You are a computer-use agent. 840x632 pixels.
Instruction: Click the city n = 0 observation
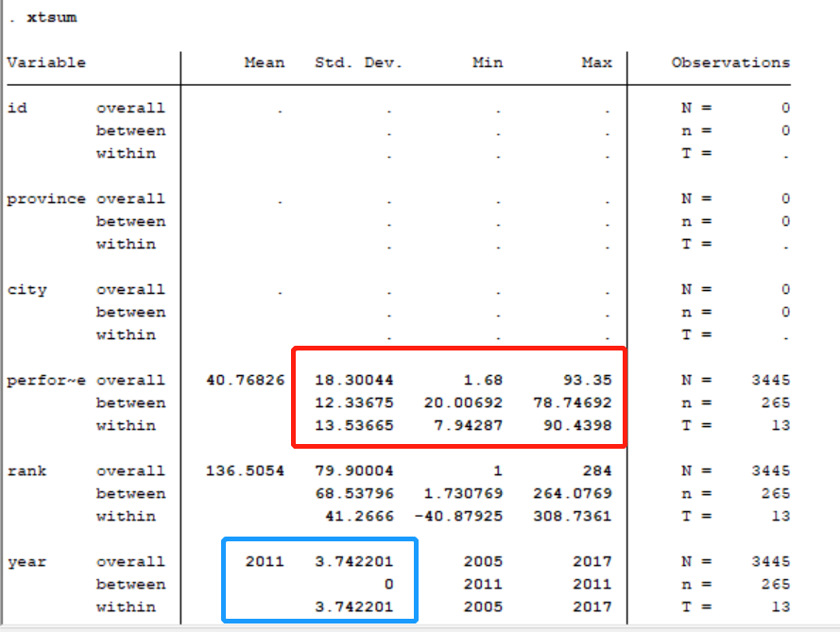pyautogui.click(x=735, y=313)
